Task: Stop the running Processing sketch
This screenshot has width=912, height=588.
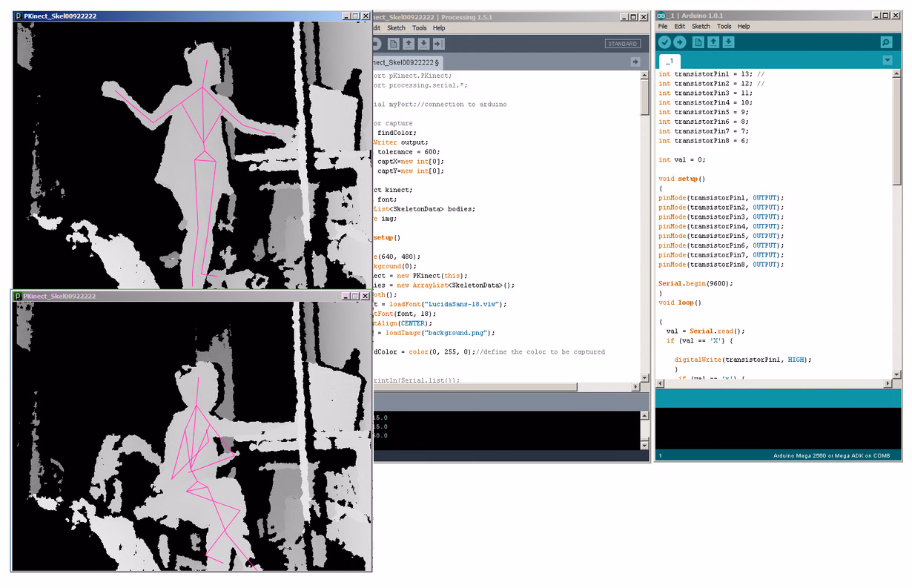Action: (376, 44)
